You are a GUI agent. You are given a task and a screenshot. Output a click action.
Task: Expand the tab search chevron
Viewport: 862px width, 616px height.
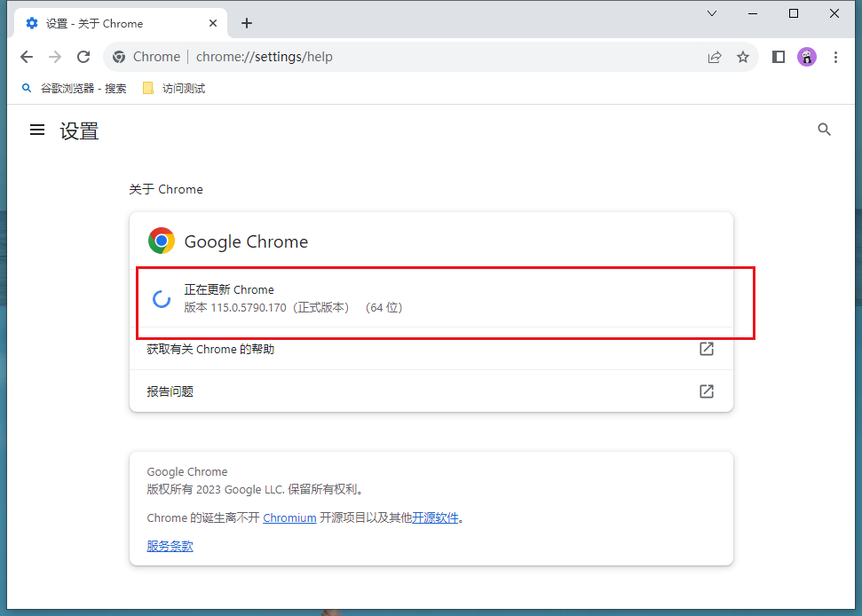point(712,13)
